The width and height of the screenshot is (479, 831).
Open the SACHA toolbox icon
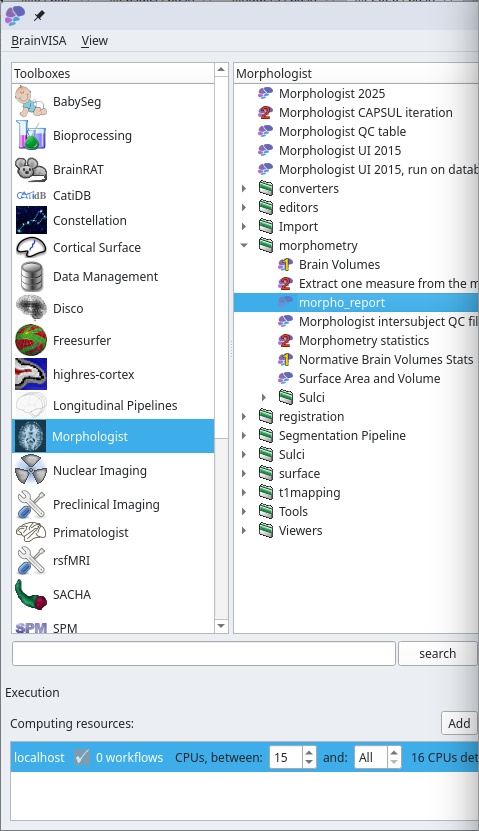tap(31, 594)
